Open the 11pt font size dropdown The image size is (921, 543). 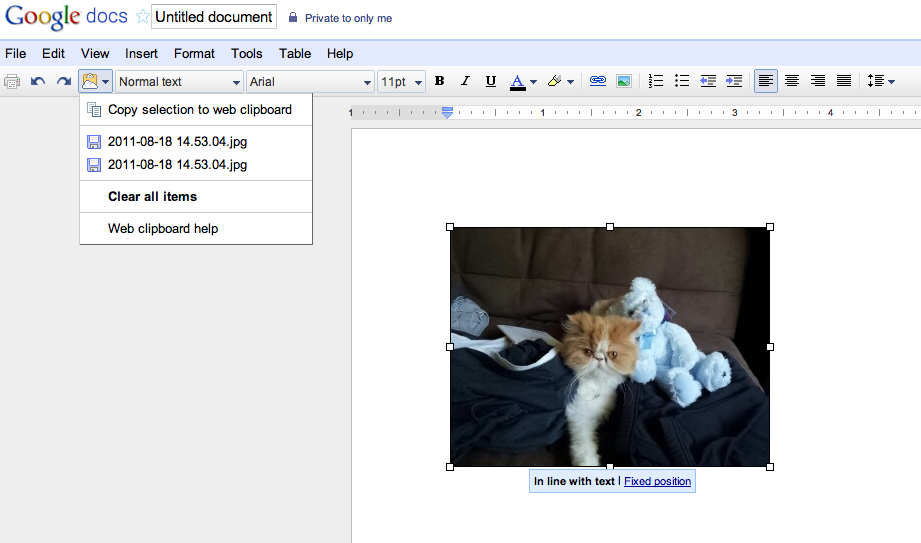[401, 82]
